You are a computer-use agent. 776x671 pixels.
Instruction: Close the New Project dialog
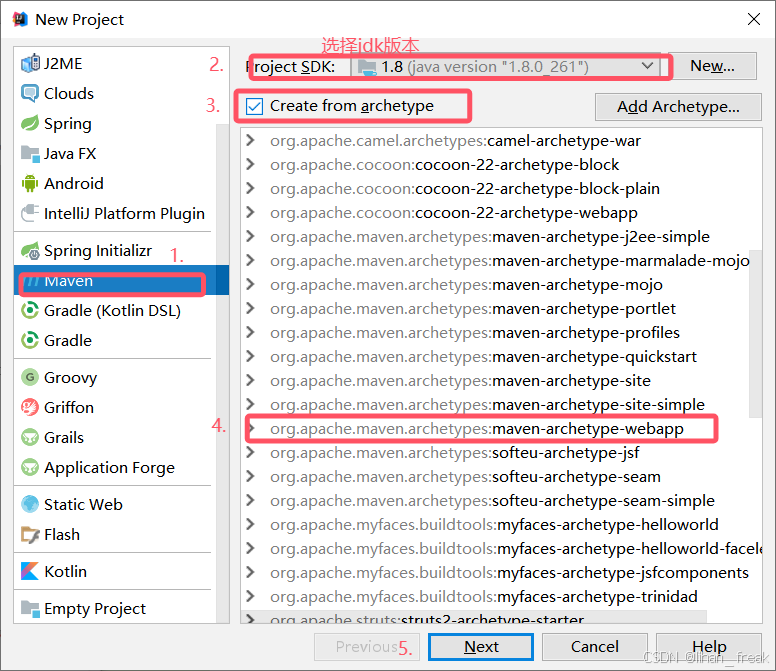pyautogui.click(x=754, y=19)
